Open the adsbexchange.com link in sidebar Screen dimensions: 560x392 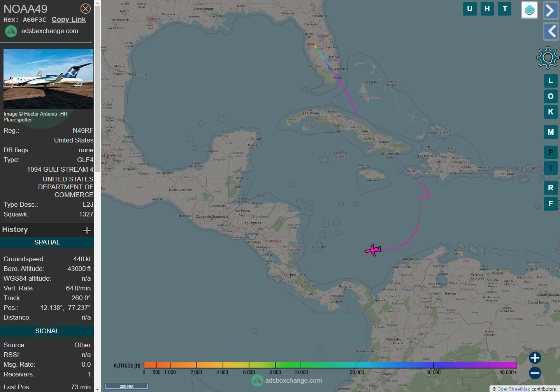click(50, 31)
